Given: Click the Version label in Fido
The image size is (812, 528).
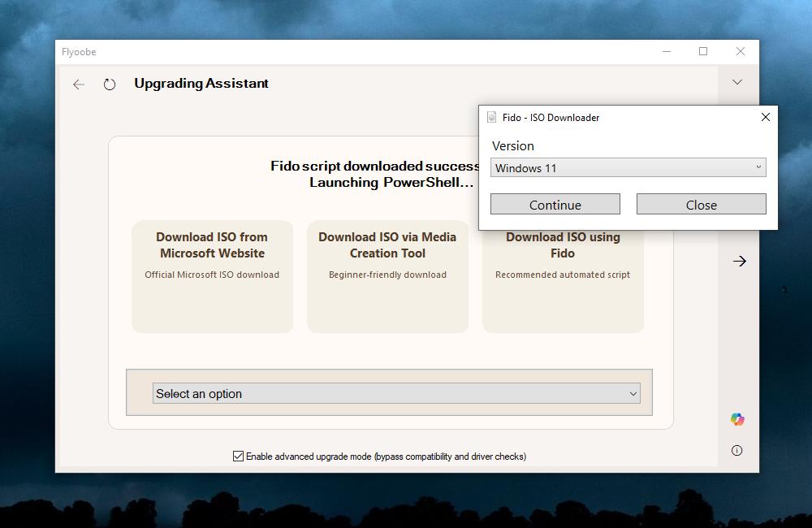Looking at the screenshot, I should pyautogui.click(x=512, y=145).
